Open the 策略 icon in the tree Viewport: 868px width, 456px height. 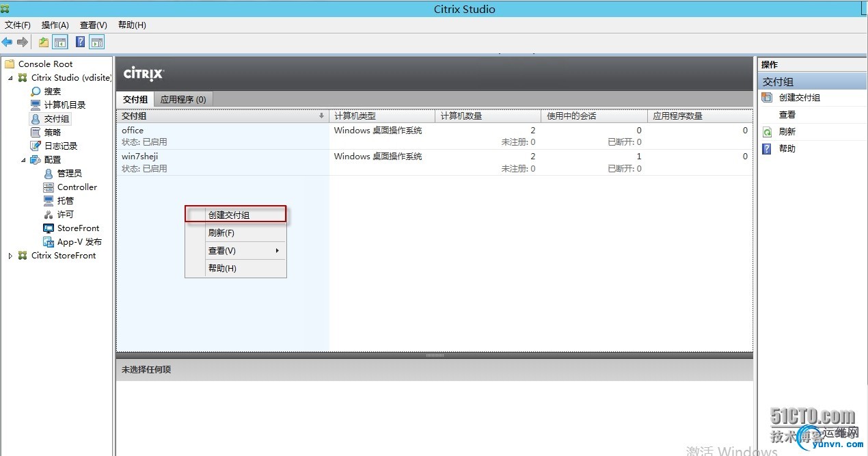(x=36, y=132)
